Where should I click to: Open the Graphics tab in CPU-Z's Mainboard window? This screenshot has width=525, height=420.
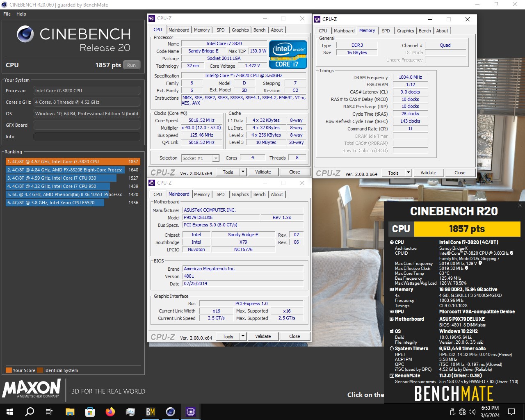click(240, 194)
